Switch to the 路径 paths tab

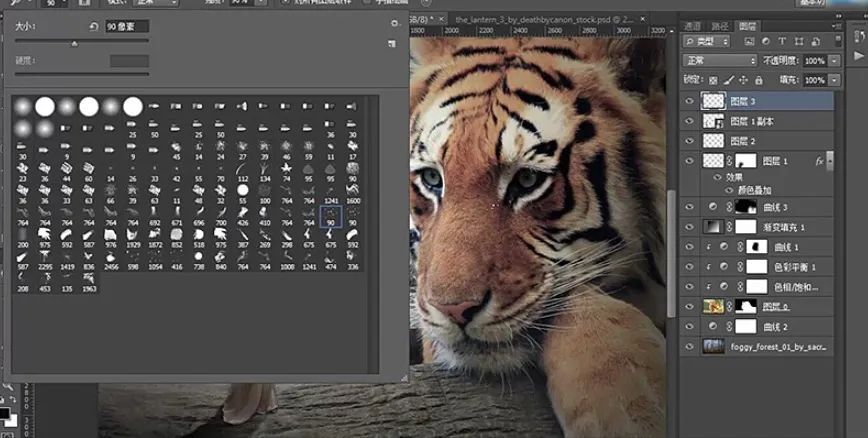(719, 25)
